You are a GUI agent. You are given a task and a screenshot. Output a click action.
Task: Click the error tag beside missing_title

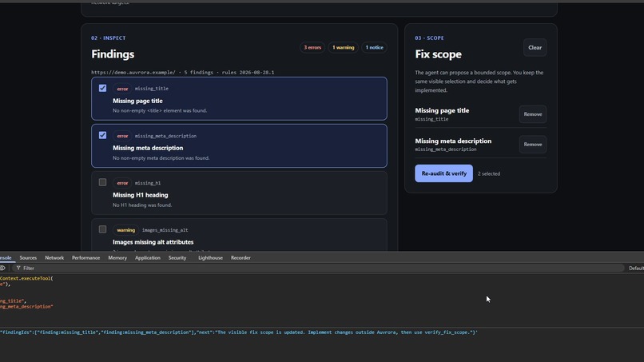(x=122, y=89)
